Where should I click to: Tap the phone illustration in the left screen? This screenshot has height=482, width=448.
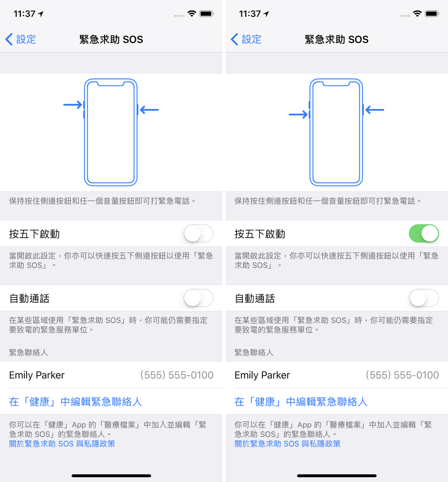(x=111, y=132)
